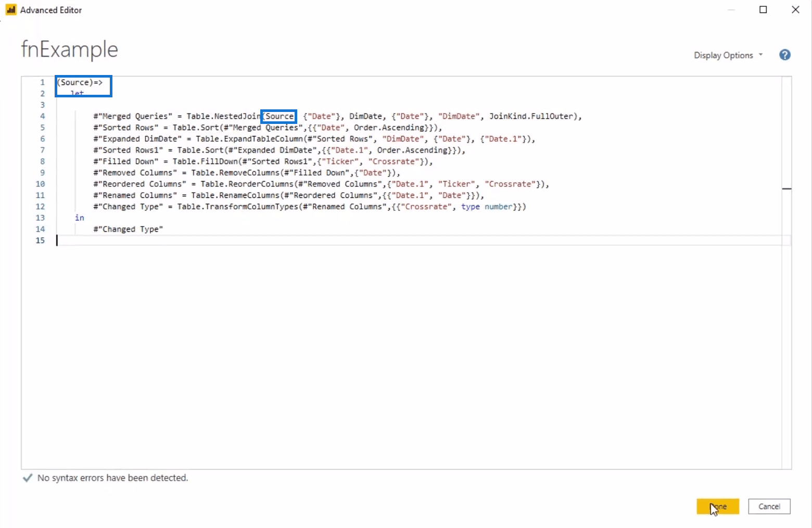Click #"Changed Type" output on line 14

(x=128, y=229)
